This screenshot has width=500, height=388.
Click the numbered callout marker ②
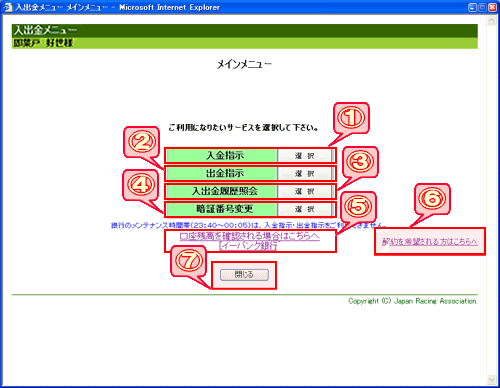tap(142, 142)
